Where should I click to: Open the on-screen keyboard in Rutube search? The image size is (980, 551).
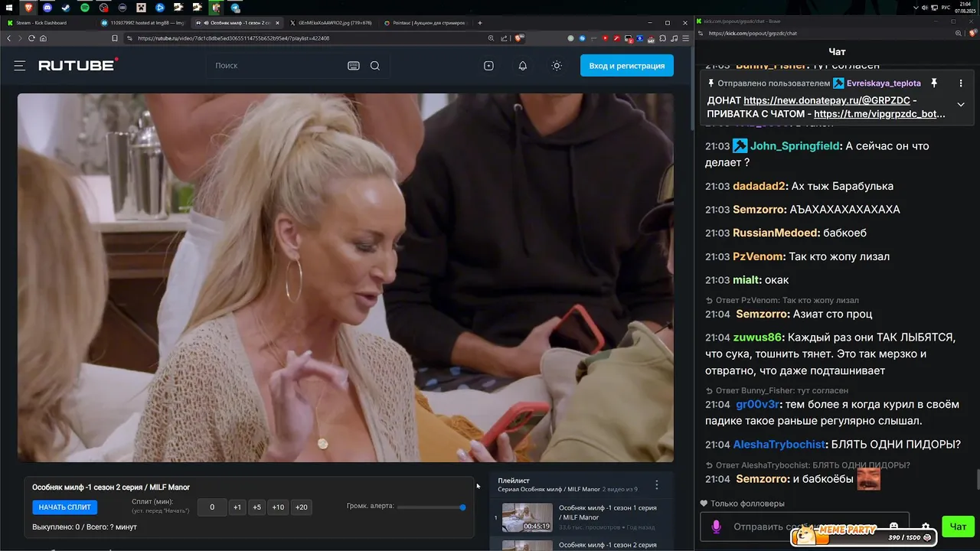point(354,66)
